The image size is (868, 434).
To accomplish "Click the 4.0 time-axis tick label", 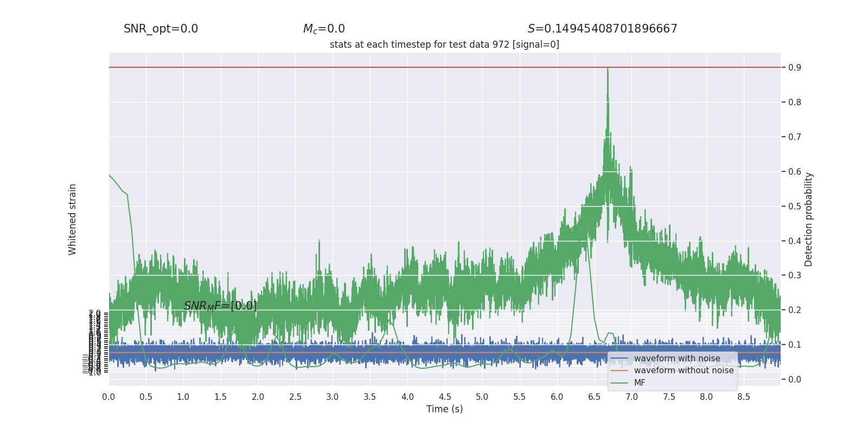I will (407, 397).
